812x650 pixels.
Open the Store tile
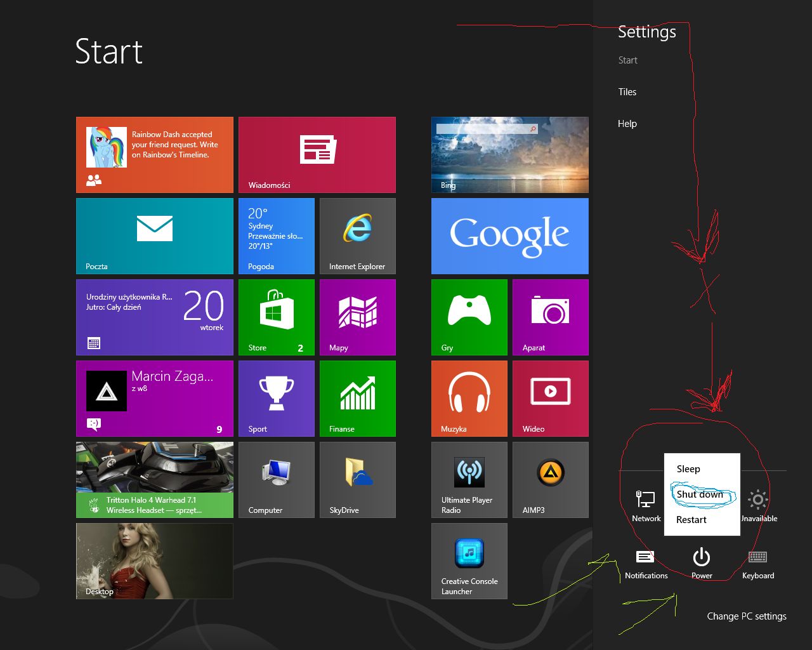pyautogui.click(x=277, y=317)
